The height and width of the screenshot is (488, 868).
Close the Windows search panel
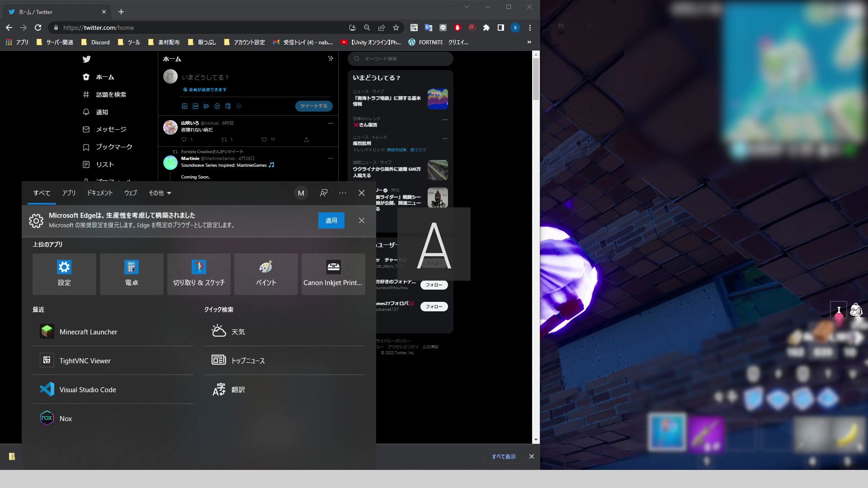[362, 193]
